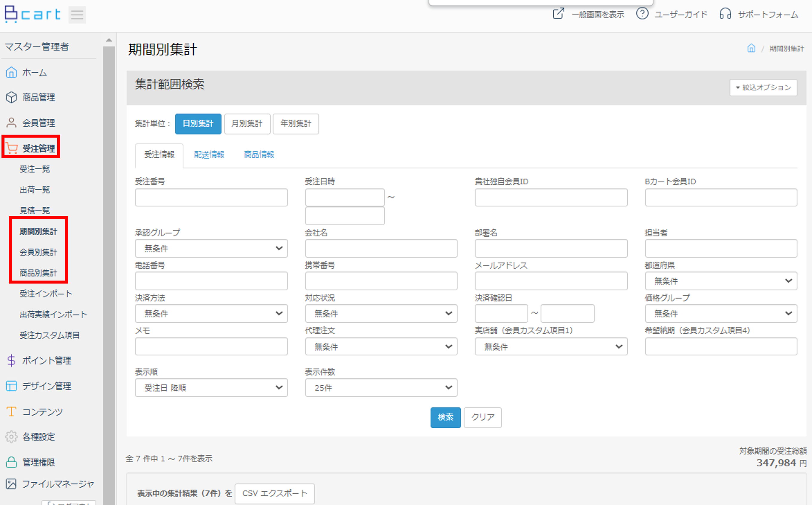Click the question mark user guide icon
812x505 pixels.
(x=642, y=14)
